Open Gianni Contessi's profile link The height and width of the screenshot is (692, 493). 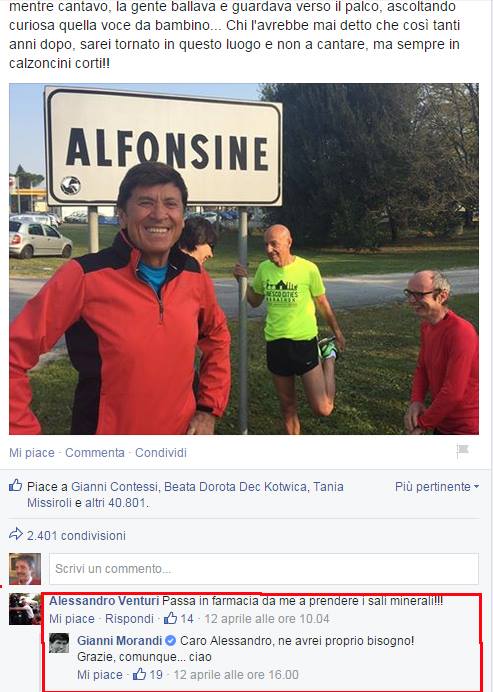pos(114,487)
